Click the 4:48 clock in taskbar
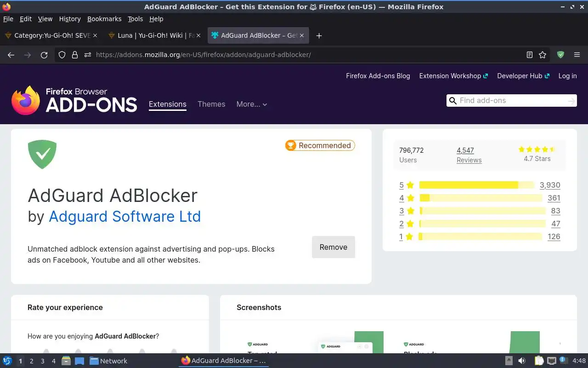 579,361
